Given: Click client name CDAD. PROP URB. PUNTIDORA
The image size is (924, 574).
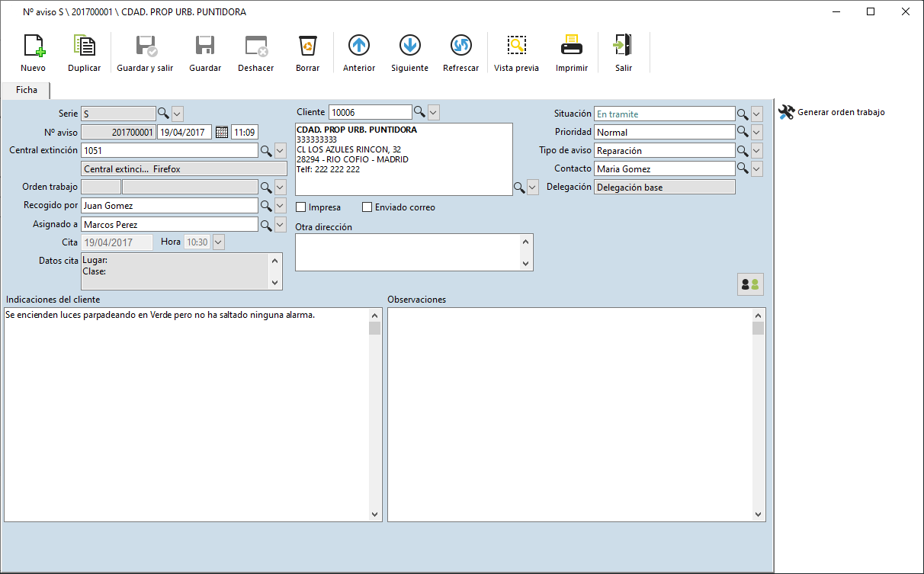Looking at the screenshot, I should (x=357, y=130).
